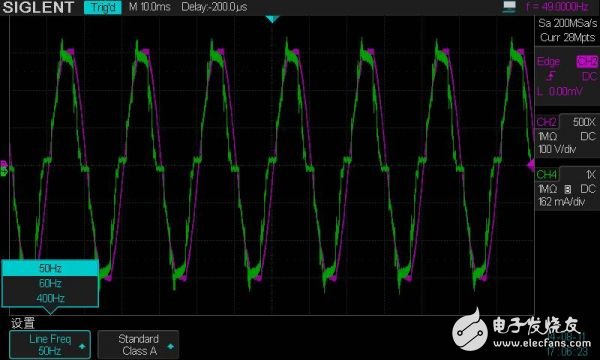Select the CH2 channel label

[546, 122]
